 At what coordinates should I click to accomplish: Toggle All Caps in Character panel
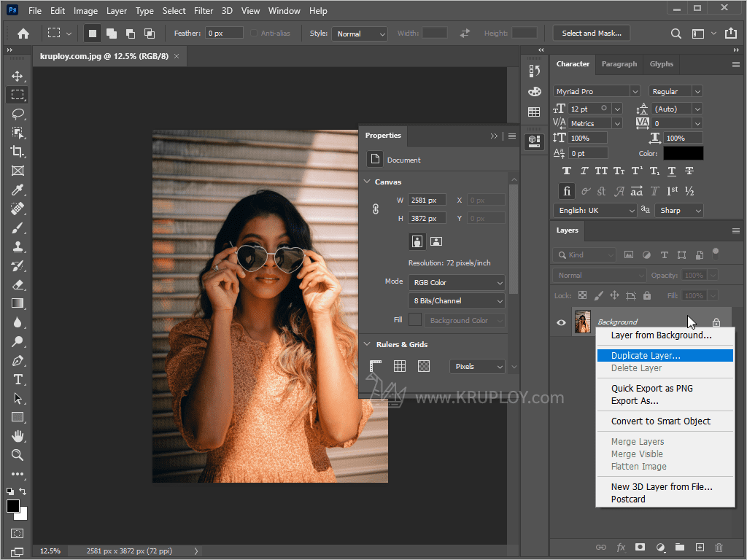pos(601,171)
